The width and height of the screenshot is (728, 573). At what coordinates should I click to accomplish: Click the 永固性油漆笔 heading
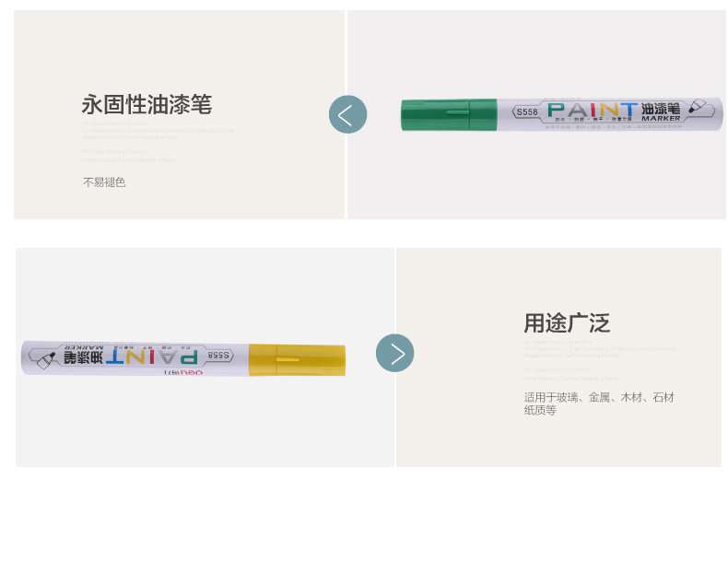pyautogui.click(x=147, y=104)
